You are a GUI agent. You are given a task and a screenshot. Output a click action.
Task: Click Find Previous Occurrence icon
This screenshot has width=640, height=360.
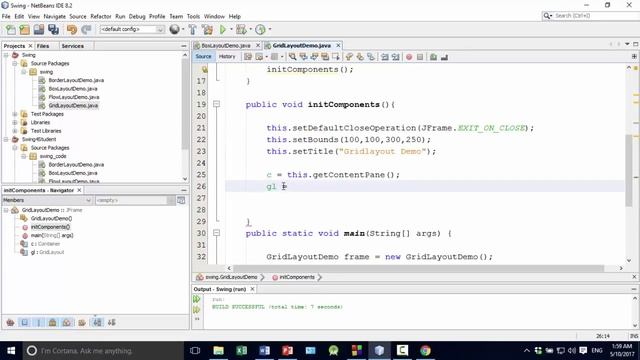pyautogui.click(x=303, y=57)
